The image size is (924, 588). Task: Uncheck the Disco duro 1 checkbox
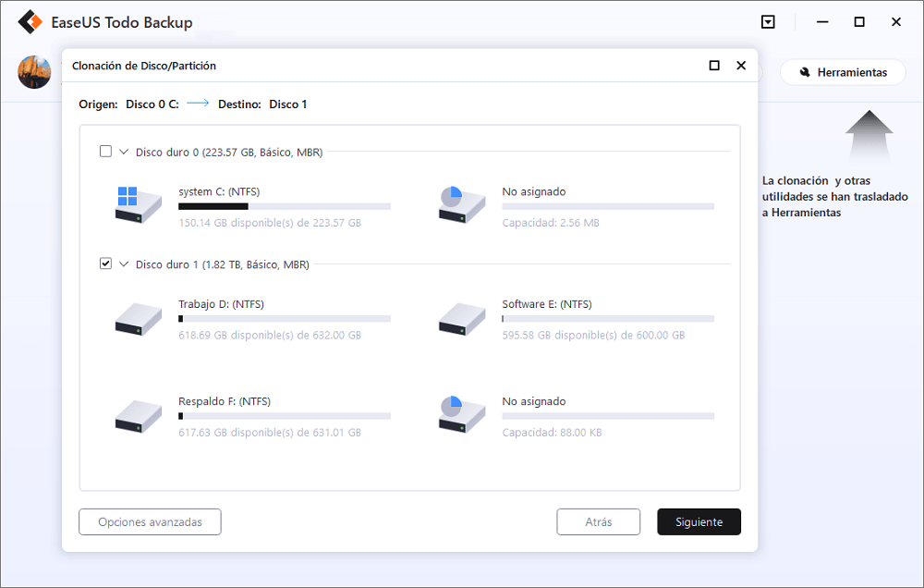click(106, 264)
